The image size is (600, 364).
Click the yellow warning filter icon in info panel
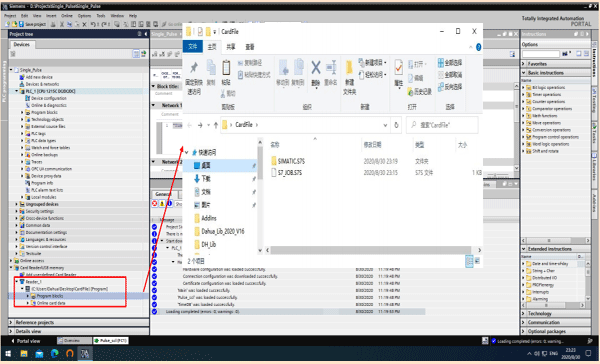click(162, 204)
